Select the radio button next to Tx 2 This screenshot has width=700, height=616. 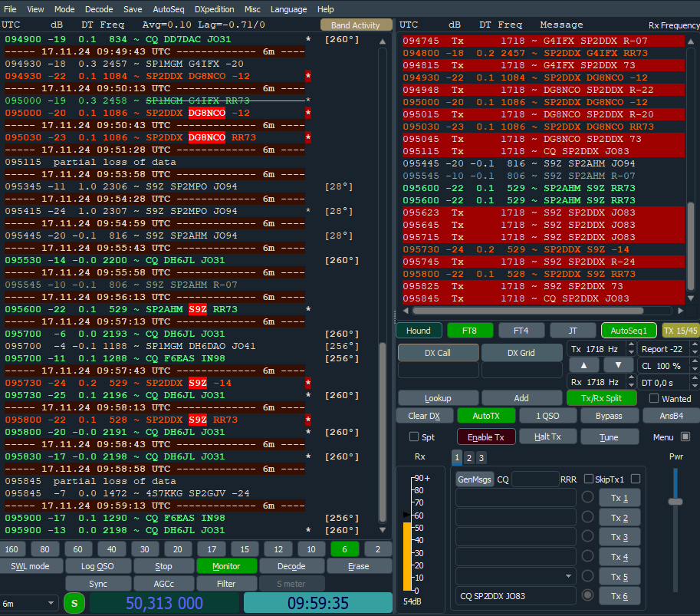click(x=587, y=517)
